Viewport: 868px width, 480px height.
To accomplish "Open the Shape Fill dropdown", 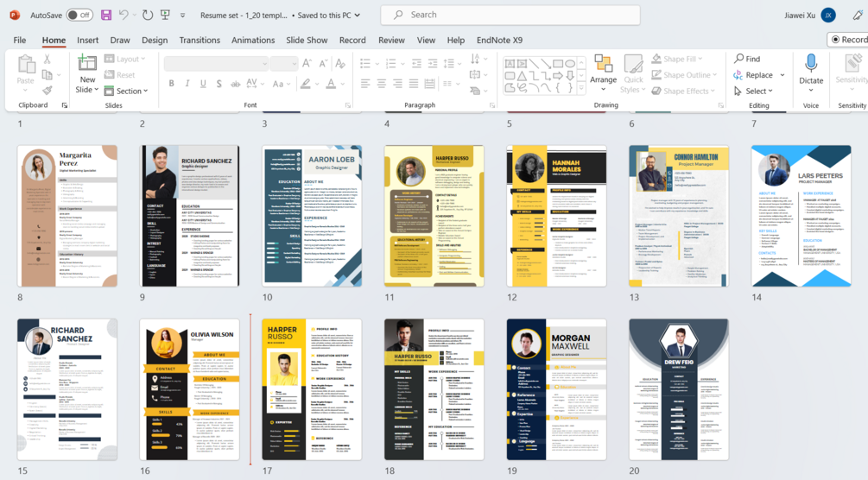I will tap(677, 59).
